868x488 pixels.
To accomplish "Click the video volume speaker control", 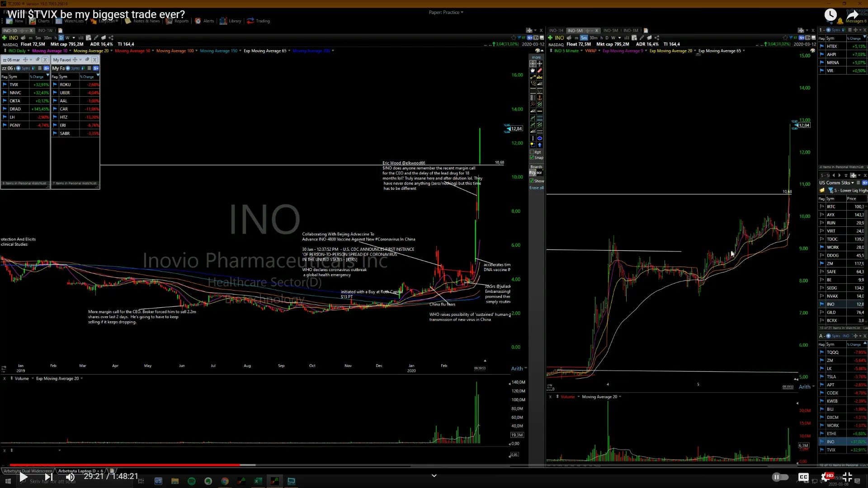I will point(70,477).
